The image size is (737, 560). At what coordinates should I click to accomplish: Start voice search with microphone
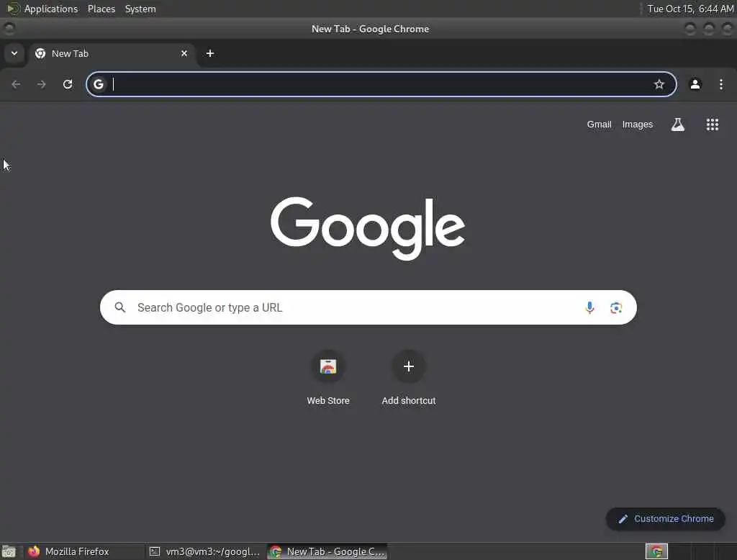589,307
